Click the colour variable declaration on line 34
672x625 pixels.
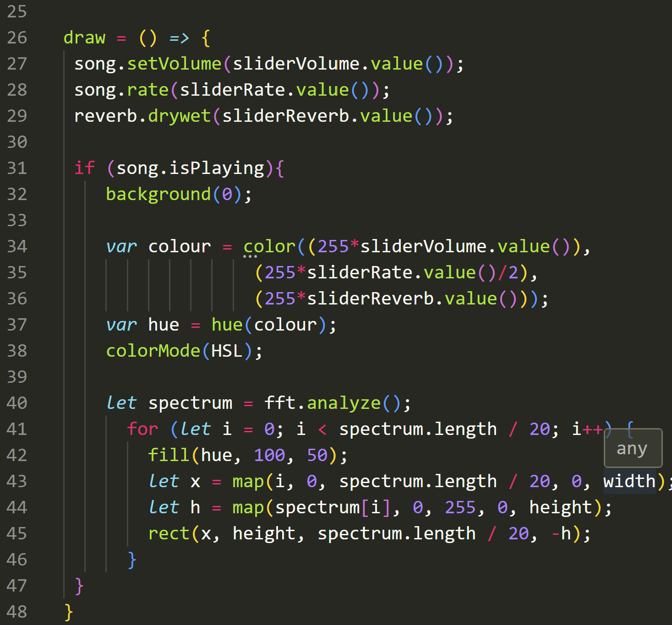[180, 246]
